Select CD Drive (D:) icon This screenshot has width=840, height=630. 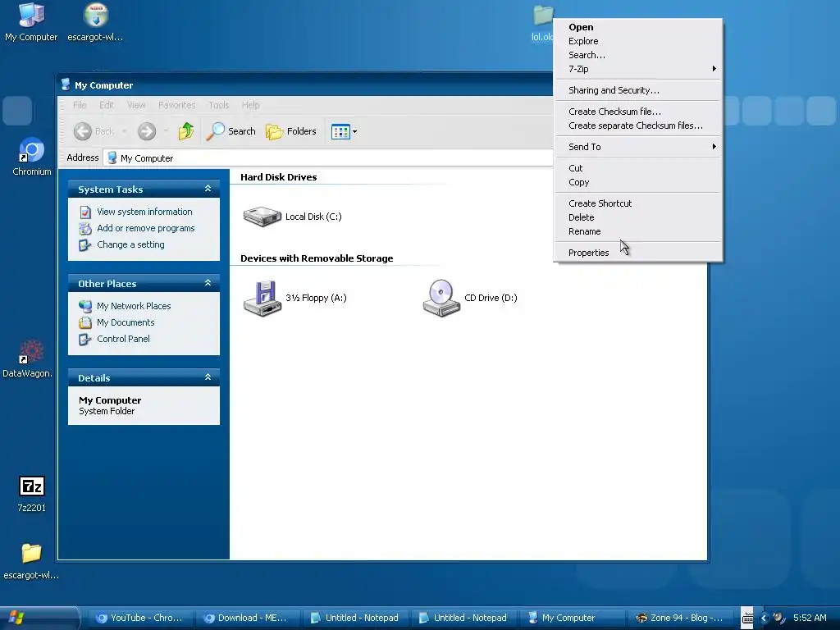coord(470,298)
